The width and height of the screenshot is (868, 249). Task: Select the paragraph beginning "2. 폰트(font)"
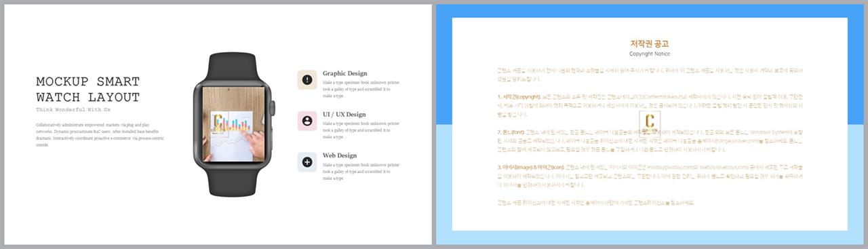point(649,142)
